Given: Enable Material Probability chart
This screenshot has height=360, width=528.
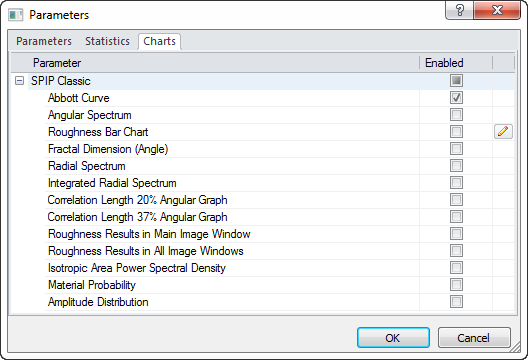Looking at the screenshot, I should [x=456, y=285].
